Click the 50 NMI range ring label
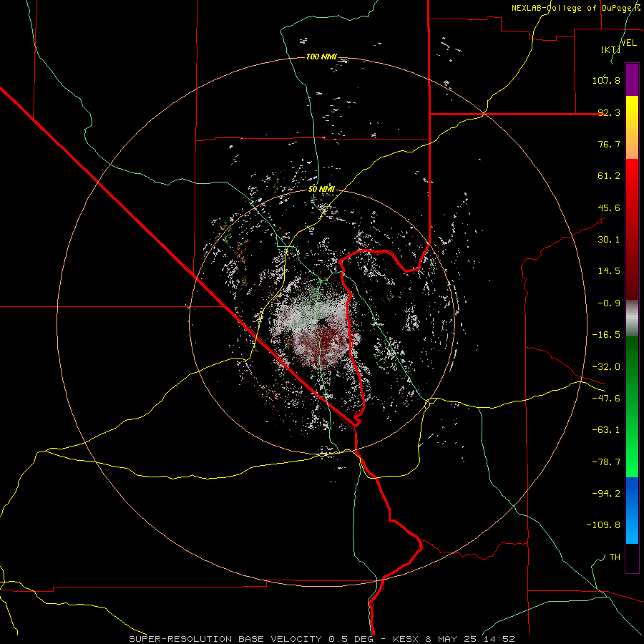 coord(321,190)
